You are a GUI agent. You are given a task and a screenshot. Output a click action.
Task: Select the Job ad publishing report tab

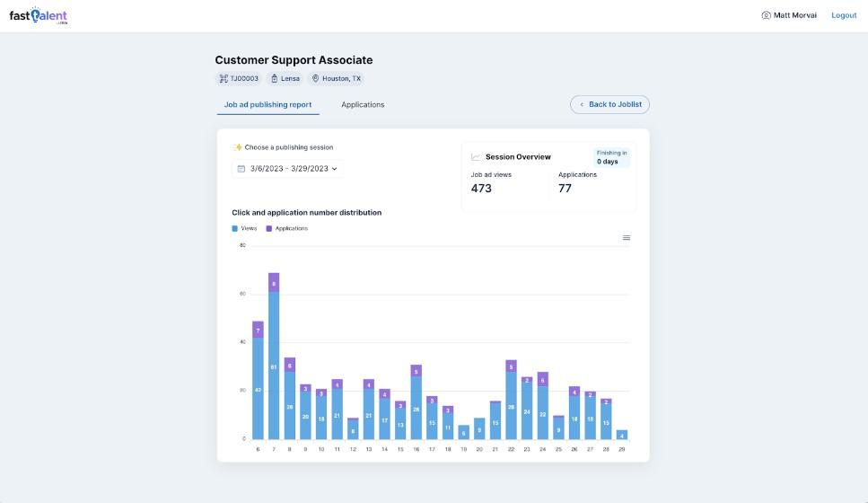[267, 105]
